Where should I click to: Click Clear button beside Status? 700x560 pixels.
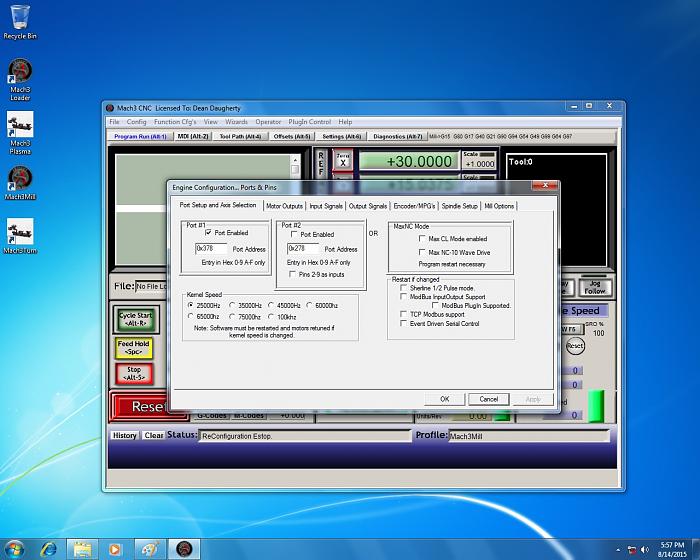tap(154, 435)
